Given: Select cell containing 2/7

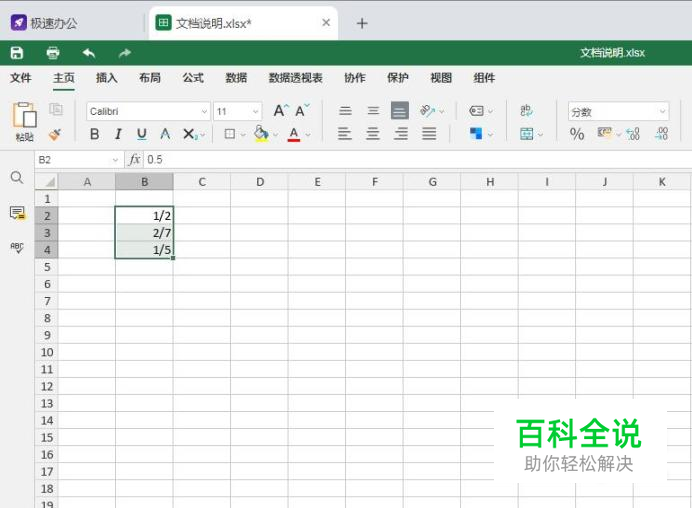Looking at the screenshot, I should click(x=144, y=233).
